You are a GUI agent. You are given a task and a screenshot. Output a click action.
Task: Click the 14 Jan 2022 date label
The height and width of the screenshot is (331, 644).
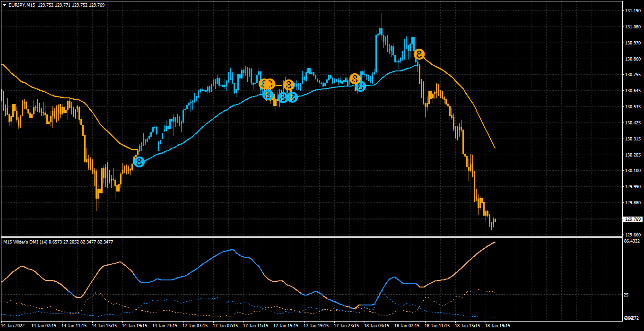tap(14, 326)
